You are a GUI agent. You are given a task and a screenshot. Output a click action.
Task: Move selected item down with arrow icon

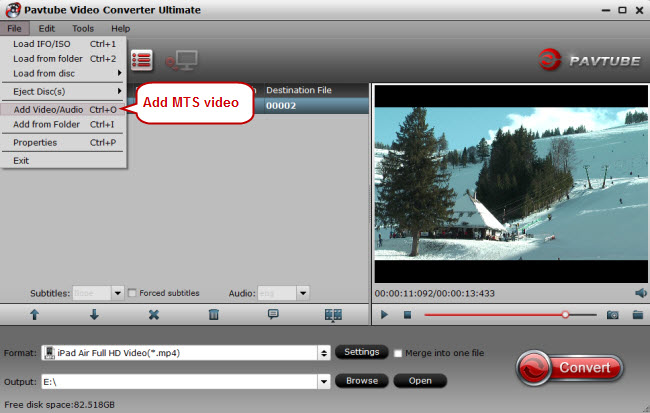click(x=94, y=315)
